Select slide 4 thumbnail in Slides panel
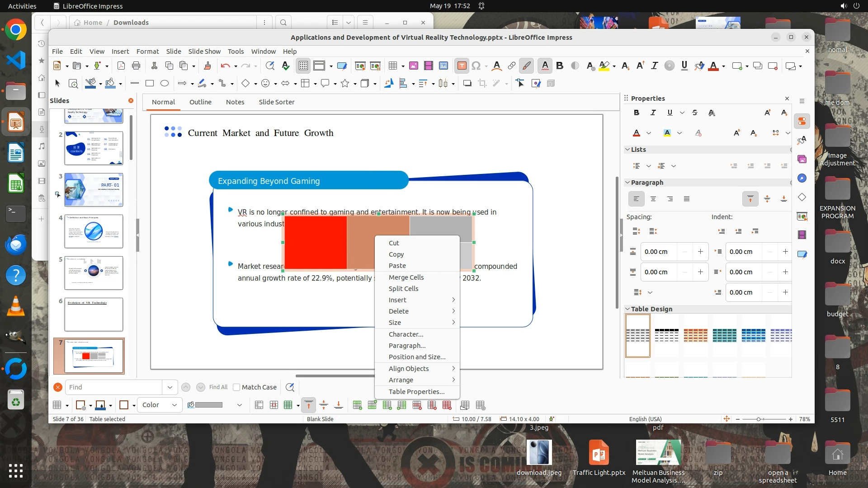This screenshot has height=488, width=868. click(x=94, y=231)
